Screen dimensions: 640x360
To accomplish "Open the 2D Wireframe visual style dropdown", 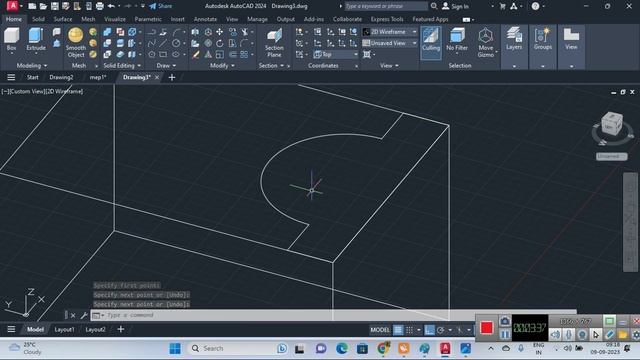I will (x=390, y=32).
